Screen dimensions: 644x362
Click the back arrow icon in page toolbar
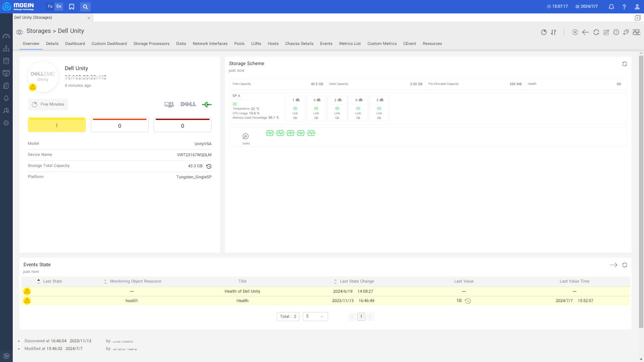(x=585, y=32)
